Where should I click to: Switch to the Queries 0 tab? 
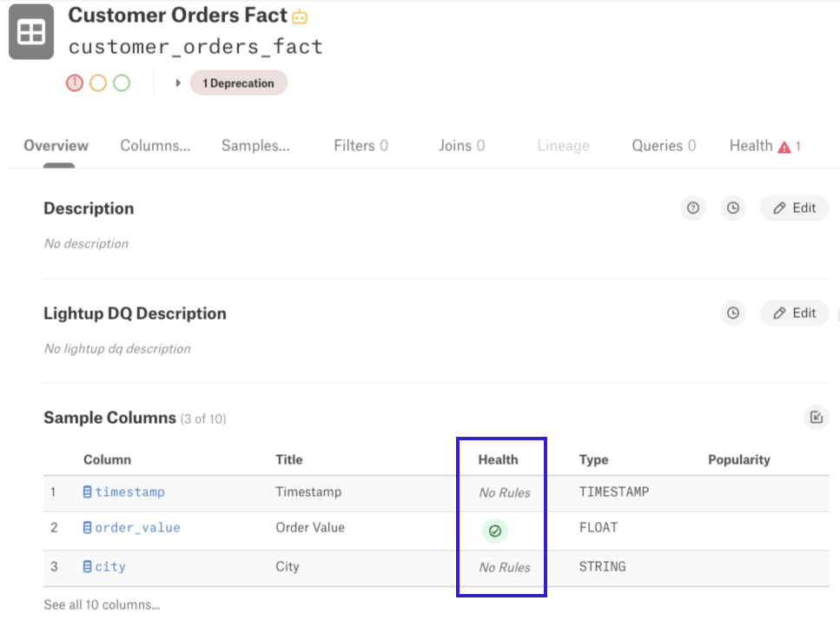coord(664,146)
